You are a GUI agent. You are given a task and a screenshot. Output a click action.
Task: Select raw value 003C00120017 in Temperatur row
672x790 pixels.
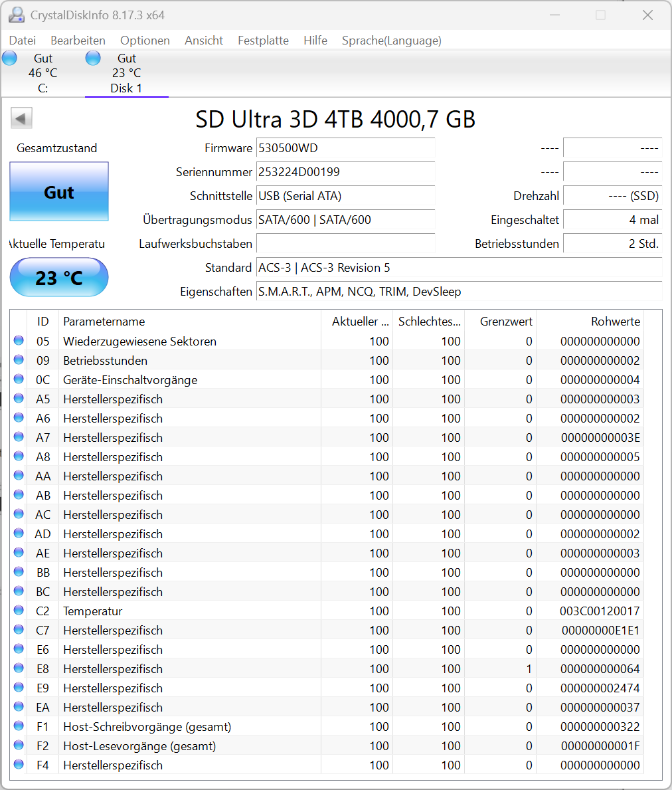(x=600, y=611)
